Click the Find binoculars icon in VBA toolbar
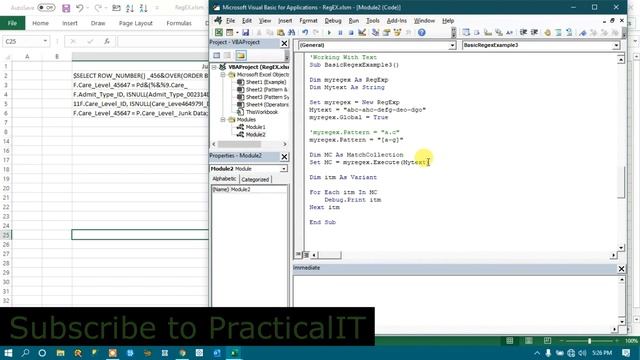Image resolution: width=640 pixels, height=360 pixels. 291,32
